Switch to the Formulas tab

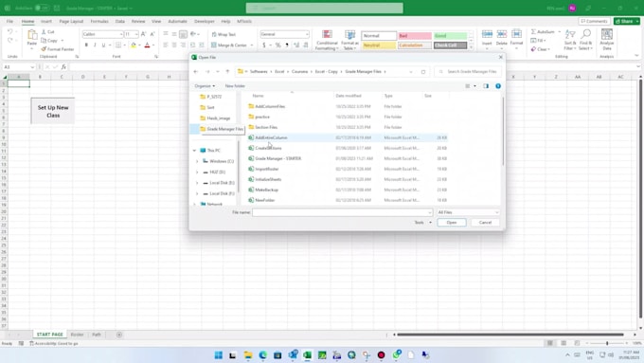click(x=99, y=21)
